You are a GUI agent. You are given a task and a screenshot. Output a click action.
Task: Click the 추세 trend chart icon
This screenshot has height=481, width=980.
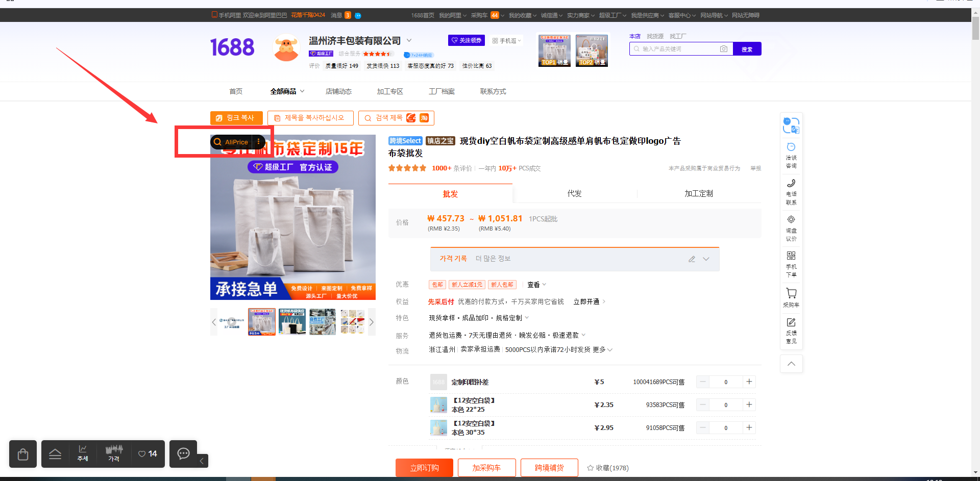pyautogui.click(x=83, y=453)
